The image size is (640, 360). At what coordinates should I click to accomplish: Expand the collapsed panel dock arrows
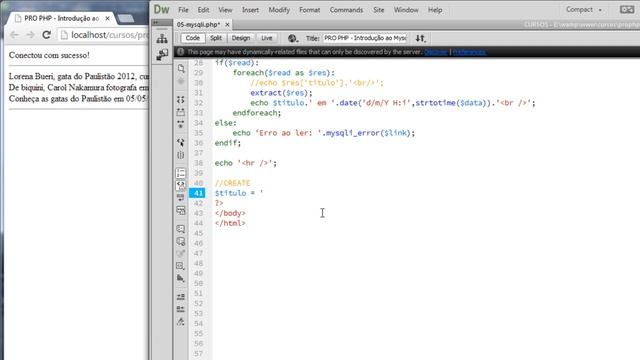[156, 22]
